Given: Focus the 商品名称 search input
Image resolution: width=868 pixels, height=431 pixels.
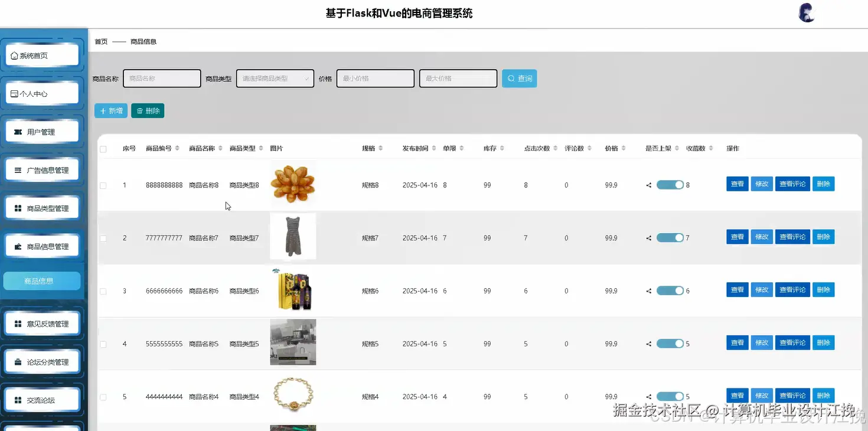Looking at the screenshot, I should [x=162, y=79].
